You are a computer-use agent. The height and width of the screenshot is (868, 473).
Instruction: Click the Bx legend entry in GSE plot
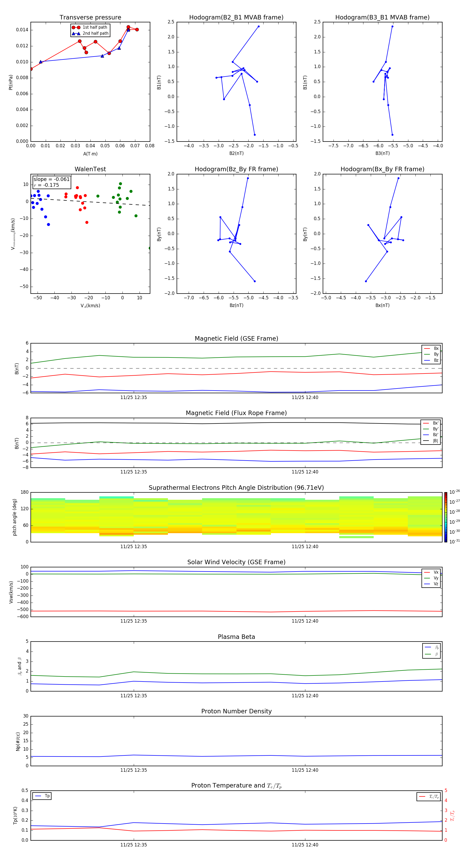(x=431, y=349)
